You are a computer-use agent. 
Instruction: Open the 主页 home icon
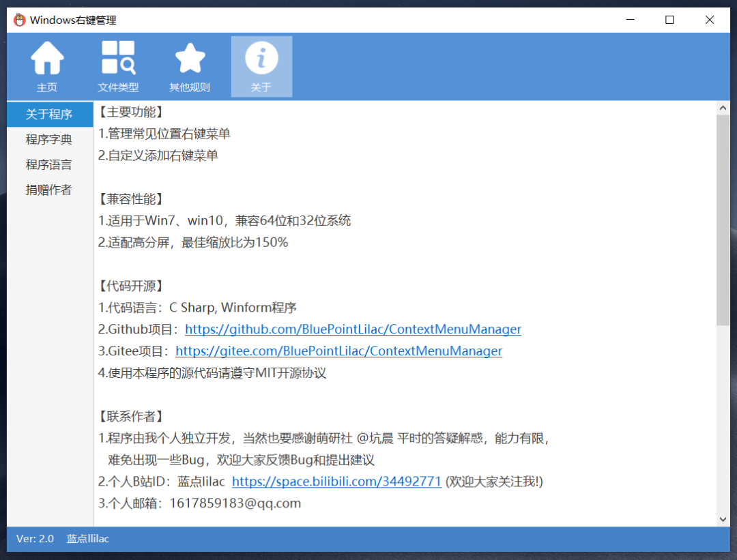(x=47, y=66)
